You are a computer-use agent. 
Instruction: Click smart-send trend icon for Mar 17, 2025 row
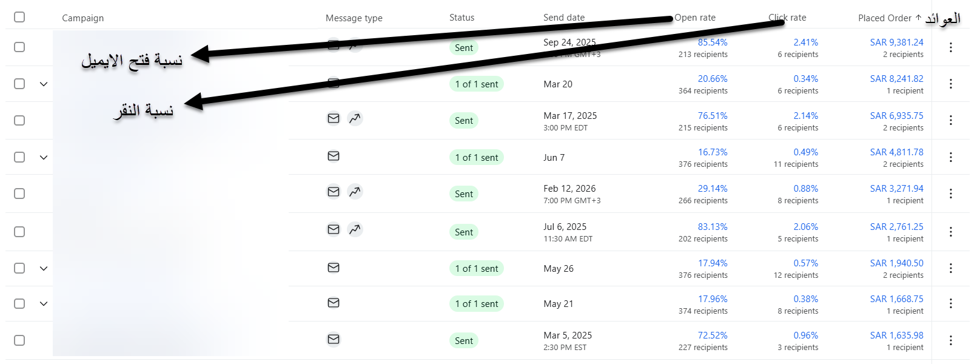[355, 118]
